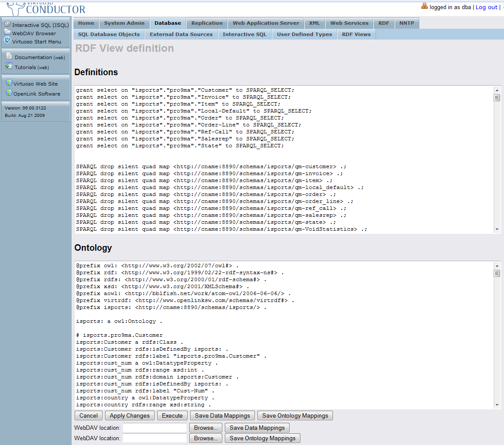Click the Tutorials icon in sidebar
The image size is (504, 445).
click(x=9, y=66)
